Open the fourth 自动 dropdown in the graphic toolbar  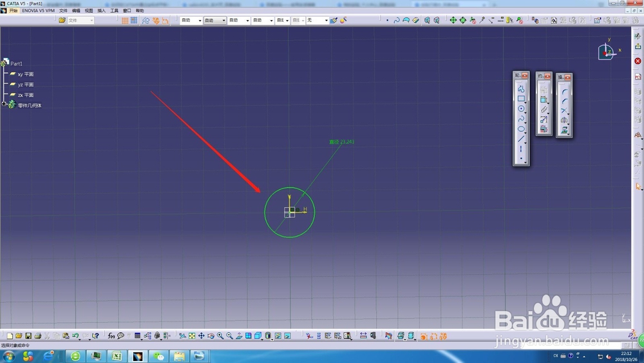(x=263, y=20)
